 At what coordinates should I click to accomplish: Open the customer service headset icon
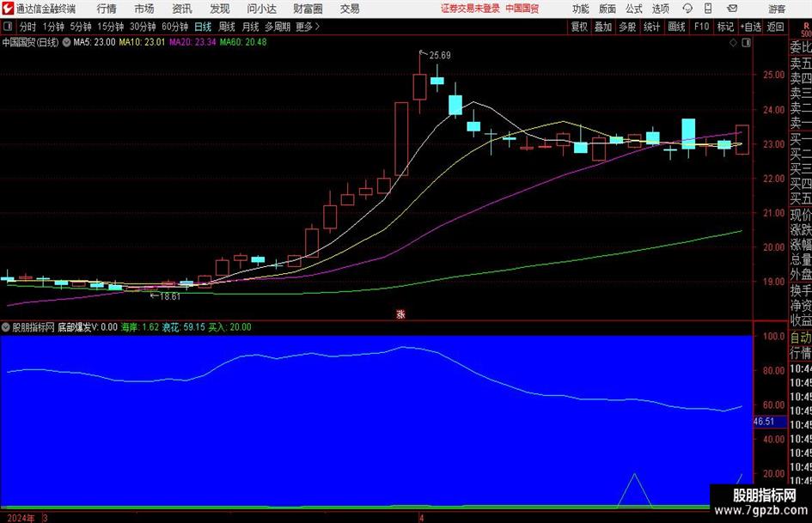pyautogui.click(x=687, y=9)
